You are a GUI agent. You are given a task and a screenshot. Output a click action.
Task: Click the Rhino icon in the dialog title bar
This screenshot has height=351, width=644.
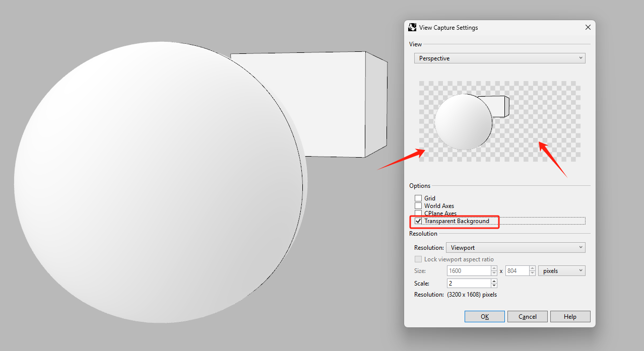pos(412,28)
